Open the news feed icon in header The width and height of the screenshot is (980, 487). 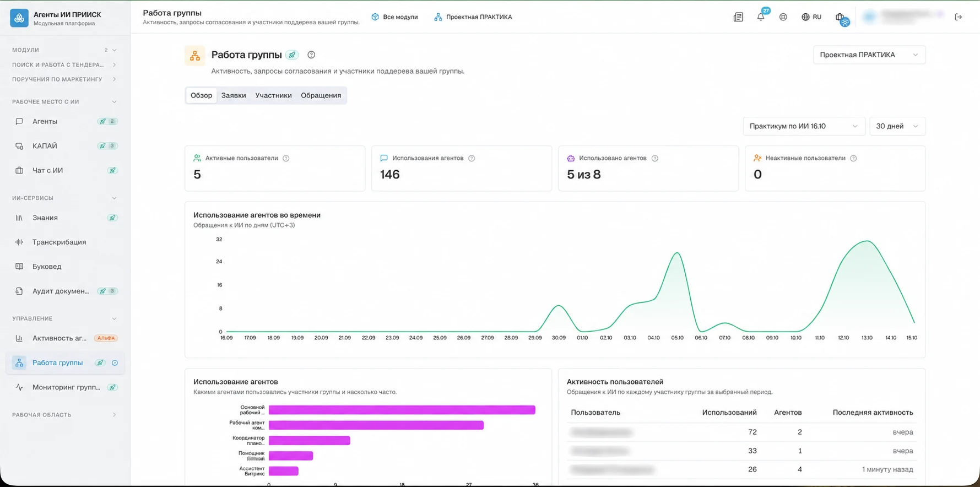738,17
